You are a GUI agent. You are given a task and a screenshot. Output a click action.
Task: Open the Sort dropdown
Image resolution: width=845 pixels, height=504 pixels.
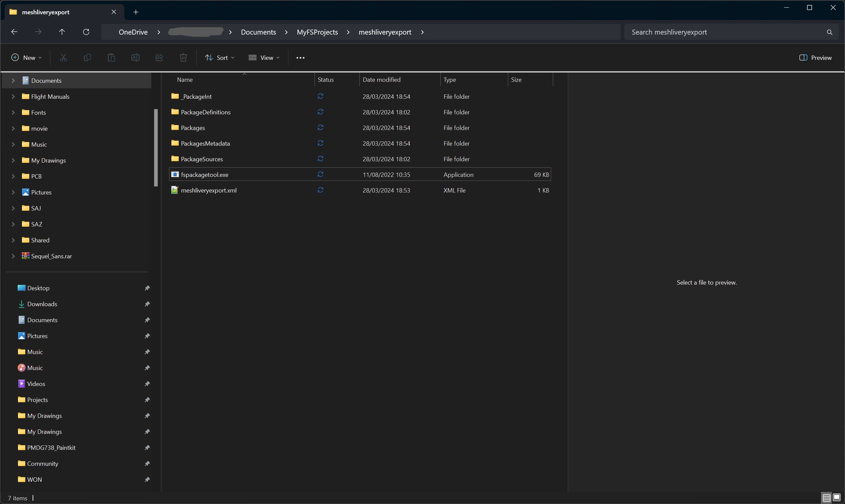[220, 58]
